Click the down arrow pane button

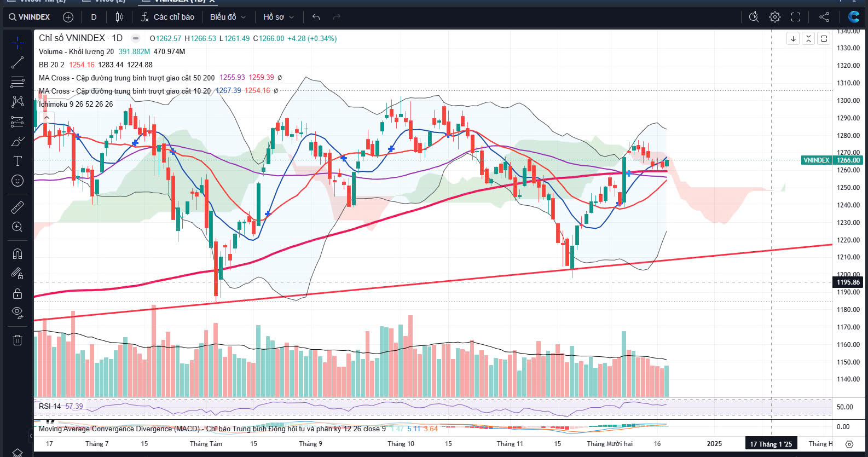pyautogui.click(x=793, y=38)
